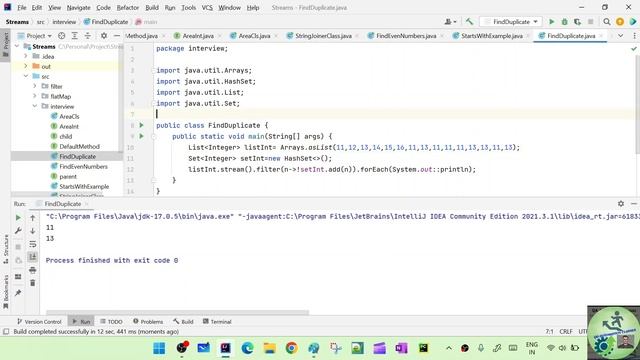Open the Navigate menu
The width and height of the screenshot is (640, 360).
pyautogui.click(x=78, y=7)
